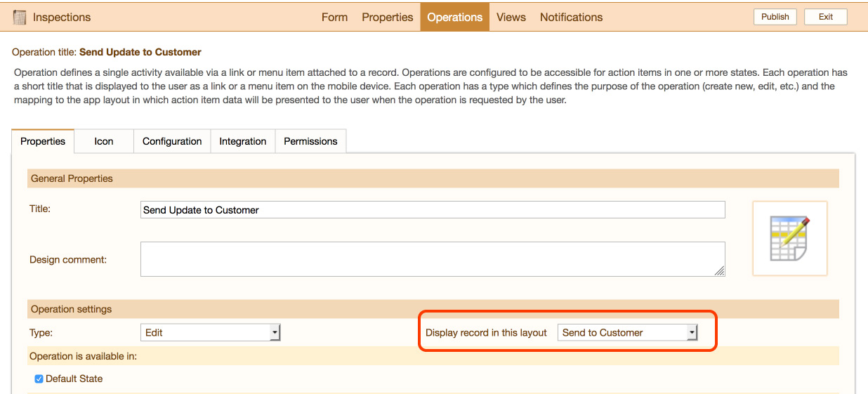Go to the Views tab
The width and height of the screenshot is (868, 394).
(x=511, y=17)
